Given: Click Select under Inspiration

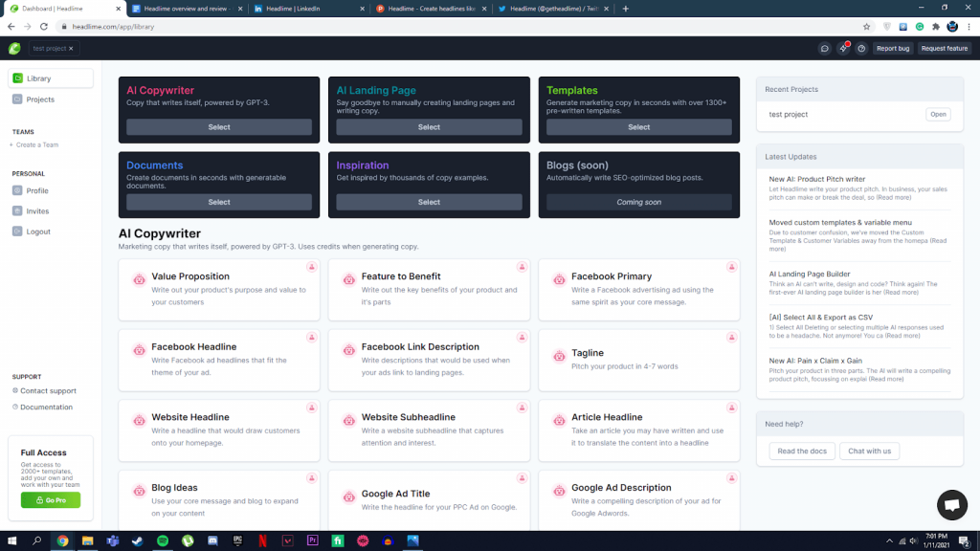Looking at the screenshot, I should pos(429,202).
